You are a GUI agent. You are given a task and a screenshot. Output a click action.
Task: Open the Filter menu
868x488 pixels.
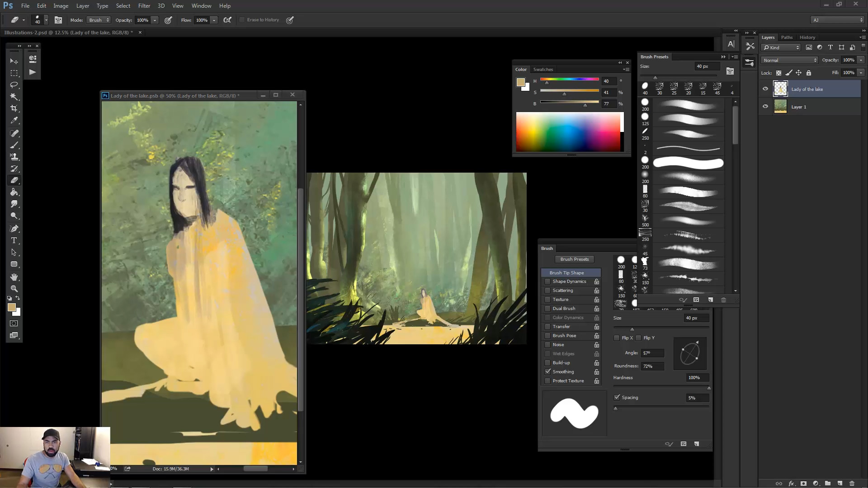144,6
